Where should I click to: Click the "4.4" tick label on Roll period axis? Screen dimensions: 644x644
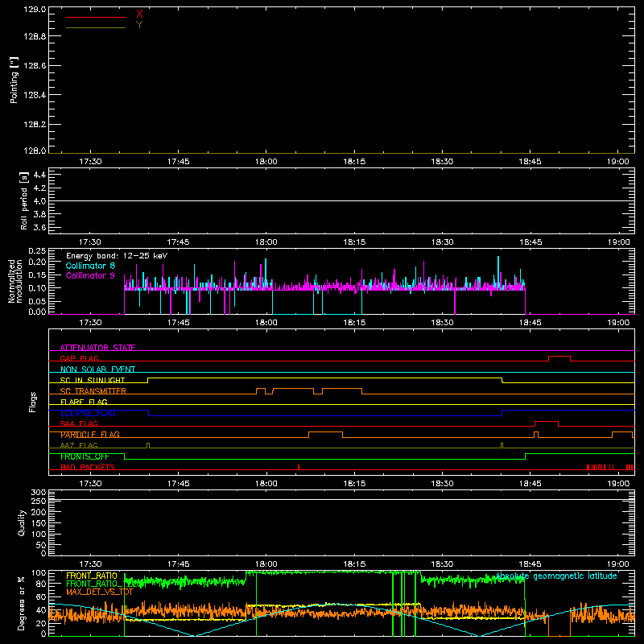point(39,175)
